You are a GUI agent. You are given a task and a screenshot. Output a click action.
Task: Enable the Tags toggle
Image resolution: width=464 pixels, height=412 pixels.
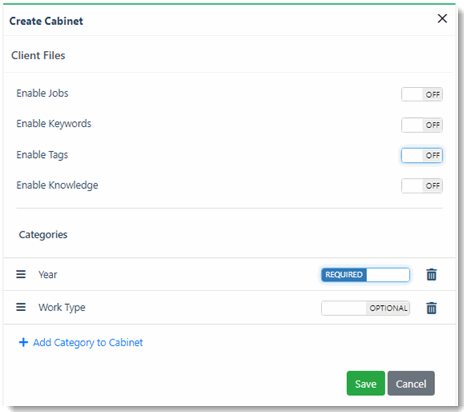(422, 155)
